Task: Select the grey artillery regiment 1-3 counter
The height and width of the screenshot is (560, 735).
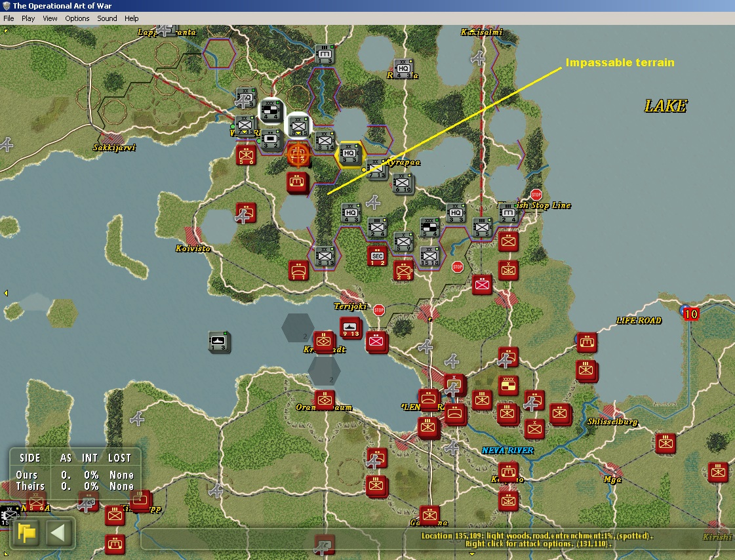Action: pyautogui.click(x=325, y=54)
